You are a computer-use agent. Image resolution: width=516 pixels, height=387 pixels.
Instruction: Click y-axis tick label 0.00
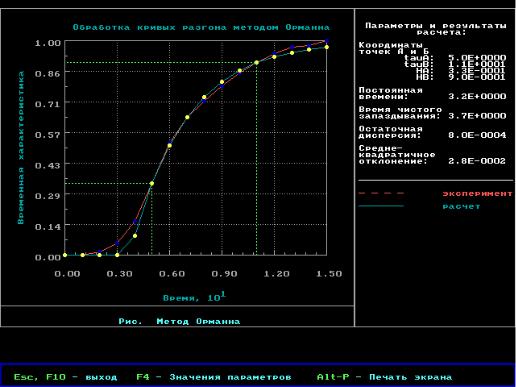pos(48,257)
